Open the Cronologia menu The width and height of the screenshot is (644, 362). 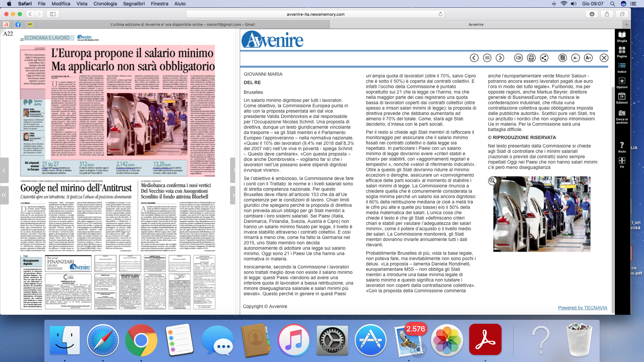(105, 4)
